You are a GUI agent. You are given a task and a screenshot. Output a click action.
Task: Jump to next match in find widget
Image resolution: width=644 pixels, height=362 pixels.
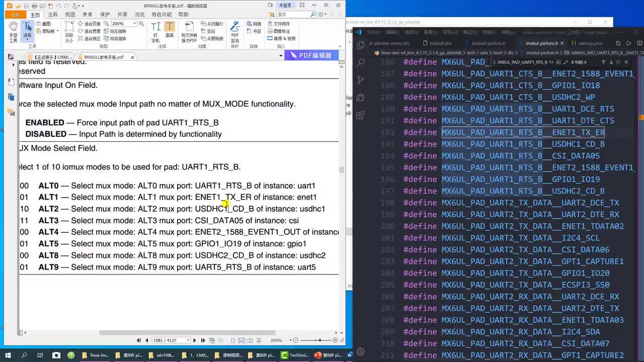tap(611, 62)
